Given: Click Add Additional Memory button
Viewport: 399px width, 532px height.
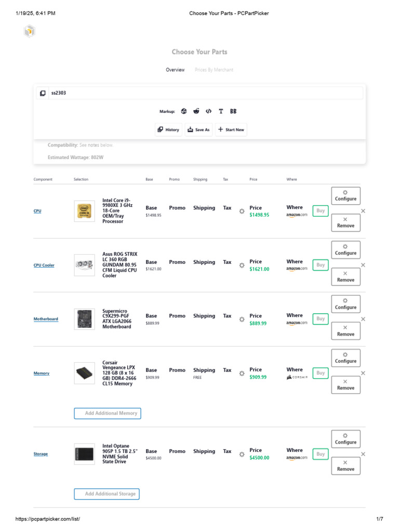Looking at the screenshot, I should [108, 413].
